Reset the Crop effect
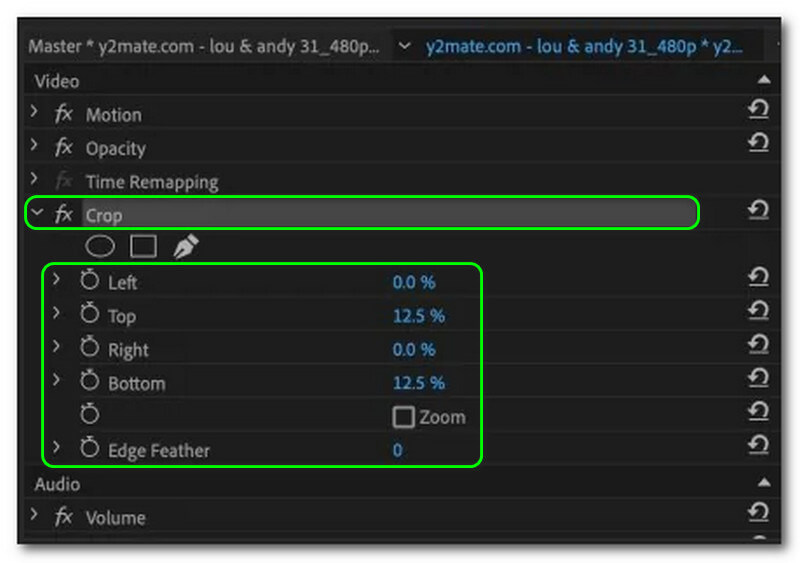Image resolution: width=800 pixels, height=563 pixels. click(x=758, y=210)
